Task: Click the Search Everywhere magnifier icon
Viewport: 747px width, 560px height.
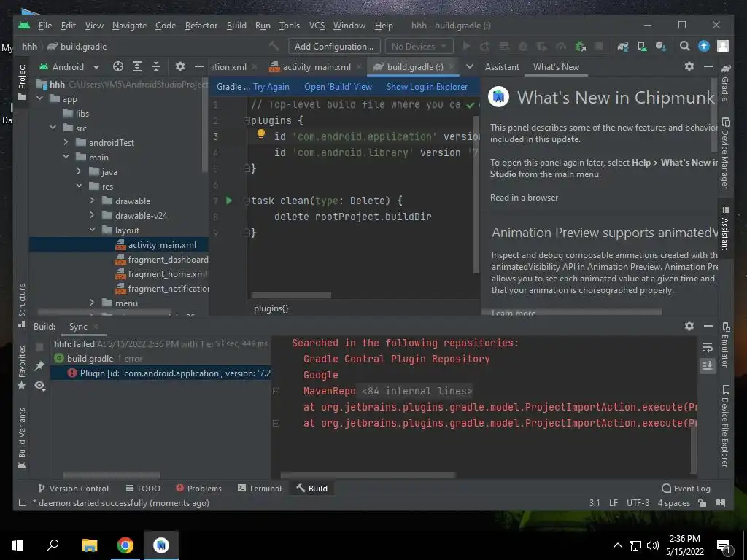Action: [684, 46]
